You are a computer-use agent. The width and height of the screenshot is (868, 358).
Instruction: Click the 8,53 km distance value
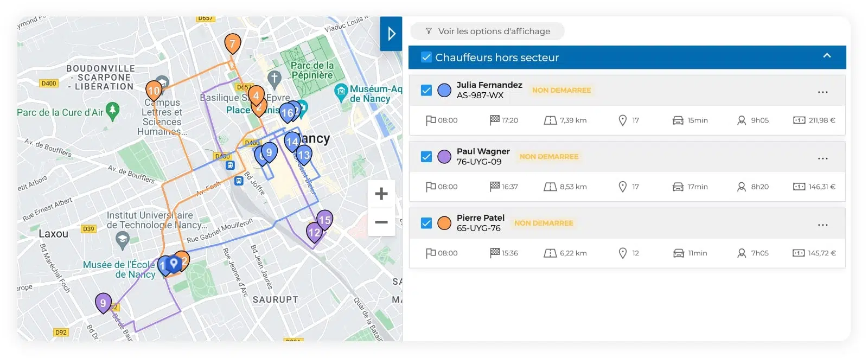(x=573, y=187)
